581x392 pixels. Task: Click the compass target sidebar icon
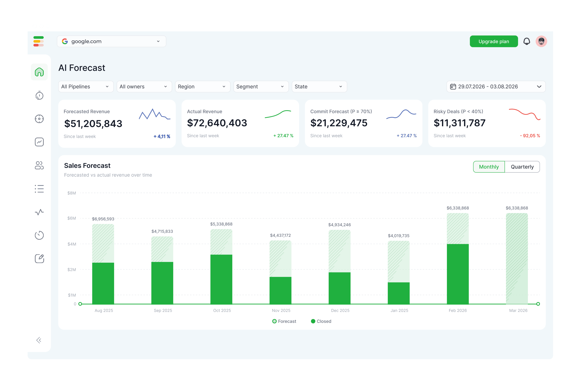39,119
